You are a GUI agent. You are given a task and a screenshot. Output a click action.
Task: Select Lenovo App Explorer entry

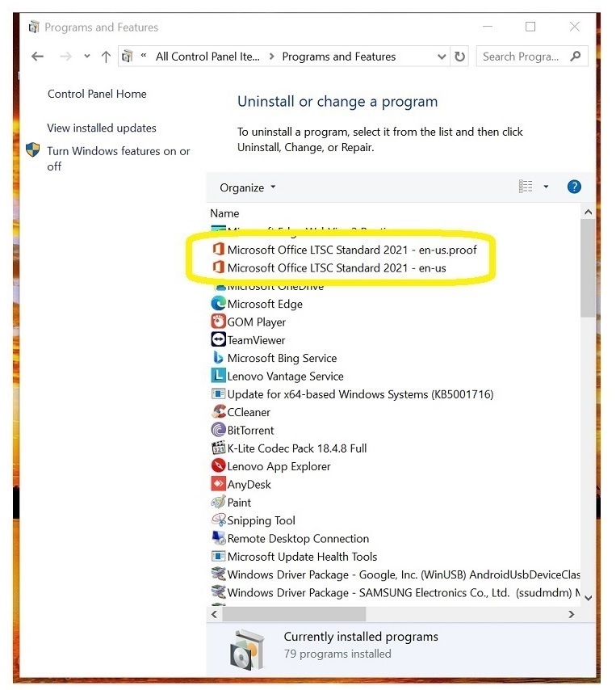point(279,466)
